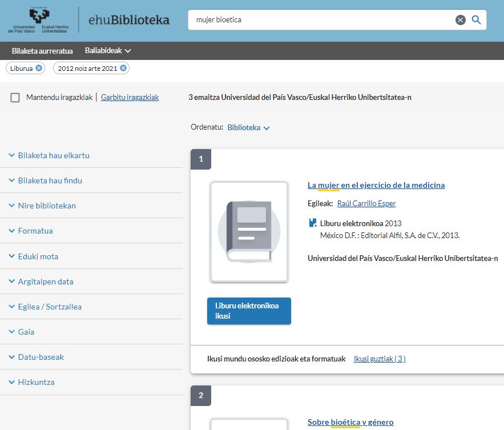This screenshot has width=504, height=430.
Task: Click into the search input field
Action: [x=320, y=20]
